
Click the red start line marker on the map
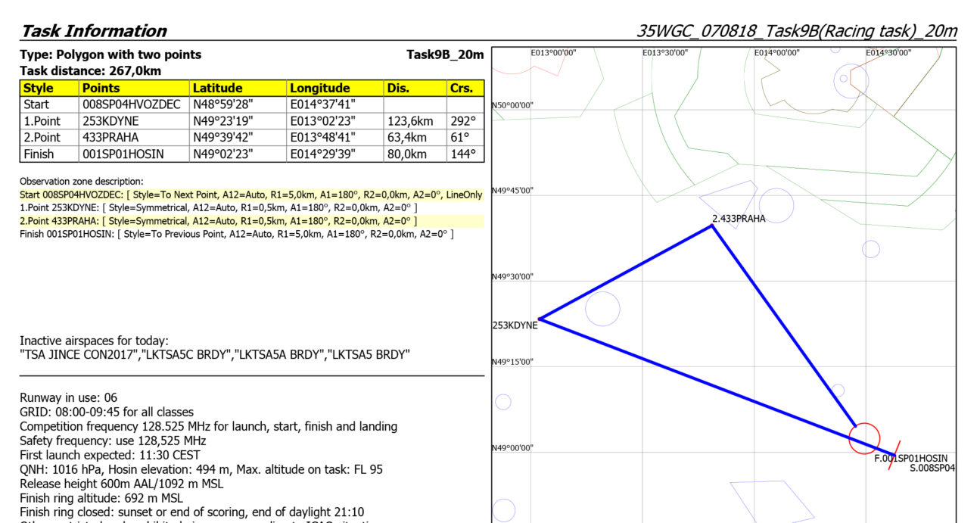coord(894,455)
